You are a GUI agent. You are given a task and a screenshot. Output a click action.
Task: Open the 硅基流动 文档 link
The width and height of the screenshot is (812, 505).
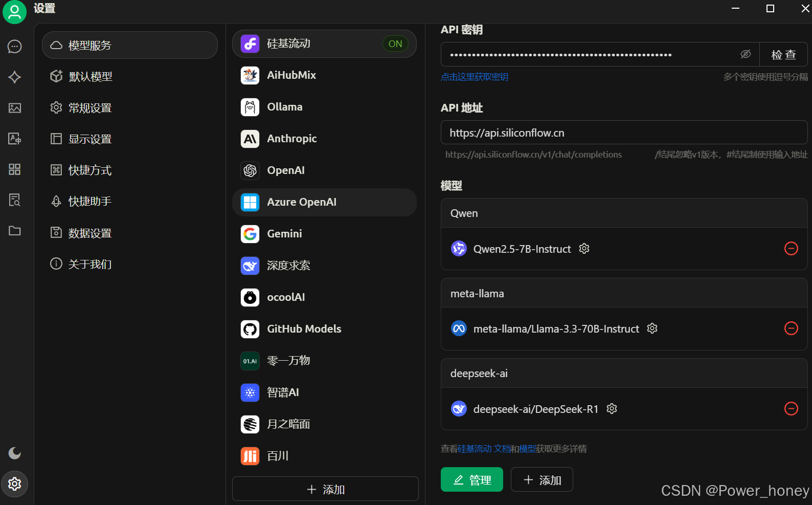pos(484,449)
